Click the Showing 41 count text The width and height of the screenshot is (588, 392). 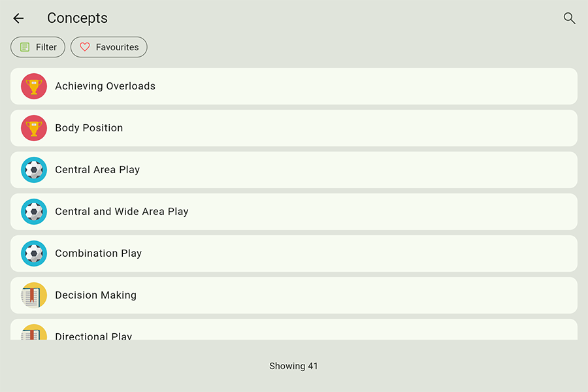pyautogui.click(x=293, y=366)
